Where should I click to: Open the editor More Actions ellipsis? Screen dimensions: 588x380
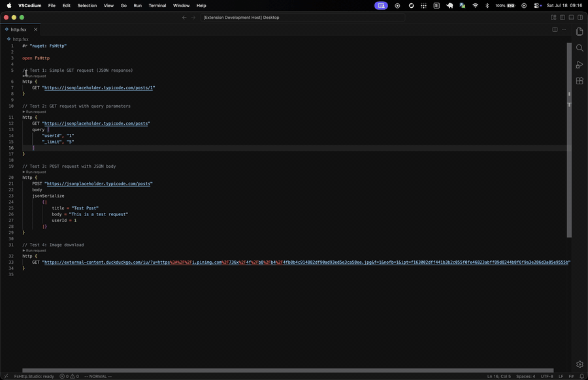pos(564,29)
